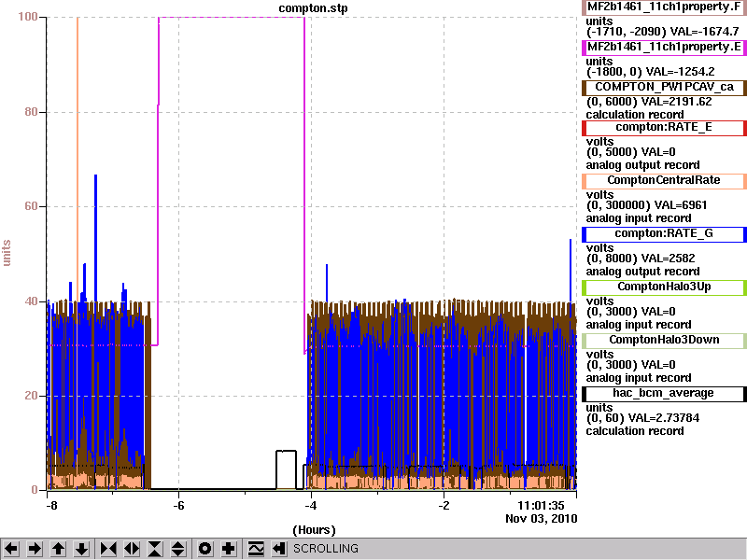Select the compton:RATE_G blue legend entry
This screenshot has width=747, height=560.
point(664,234)
